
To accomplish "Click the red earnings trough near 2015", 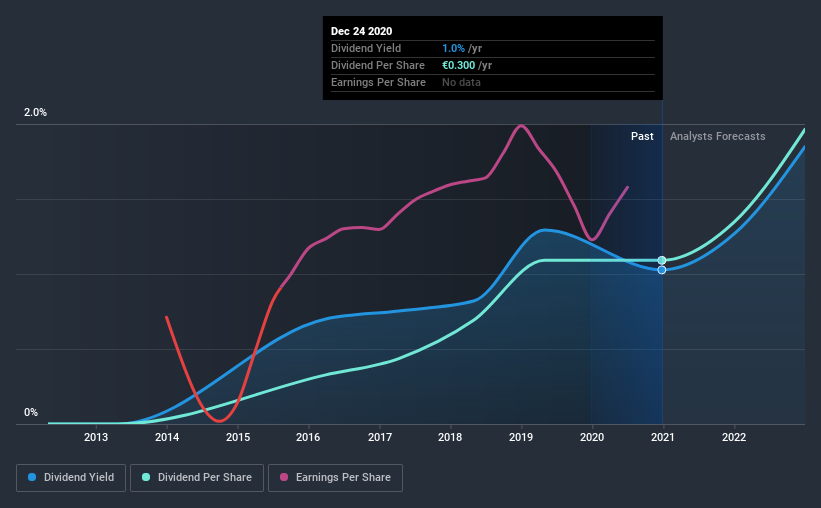I will point(219,420).
